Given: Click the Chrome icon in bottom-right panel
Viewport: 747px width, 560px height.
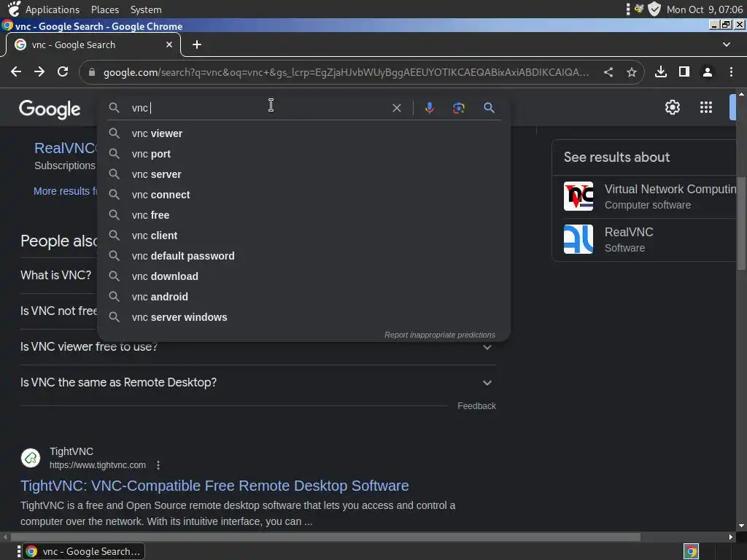Looking at the screenshot, I should [x=691, y=551].
